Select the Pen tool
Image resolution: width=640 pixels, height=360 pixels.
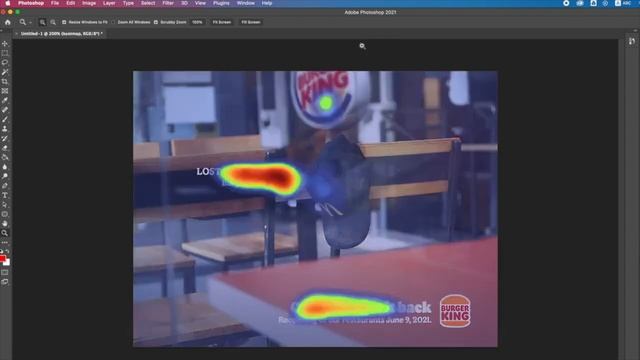(x=5, y=186)
